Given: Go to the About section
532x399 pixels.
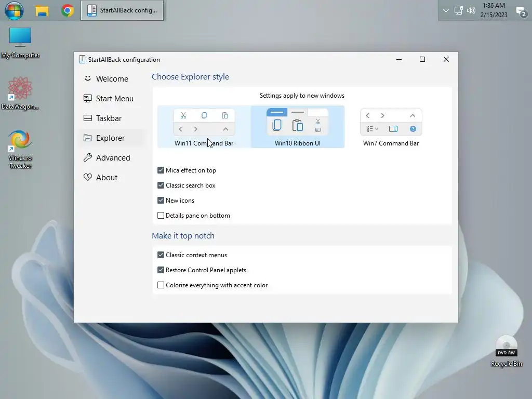Looking at the screenshot, I should 112,178.
